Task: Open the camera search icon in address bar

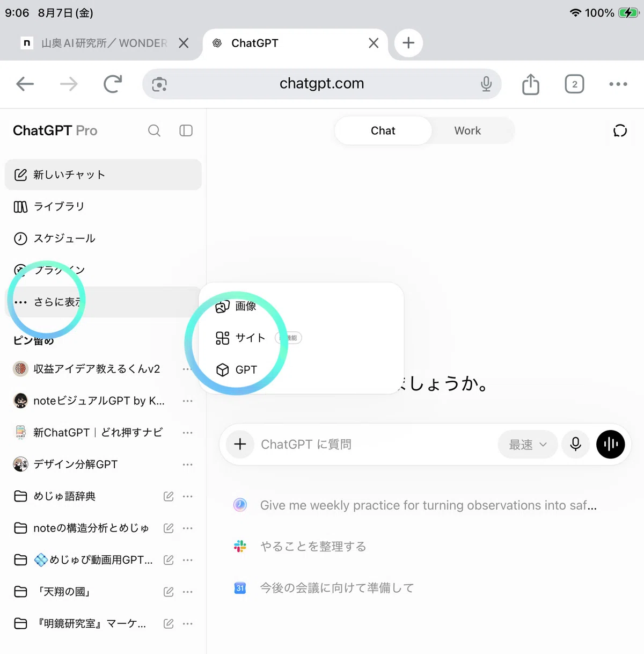Action: pos(159,84)
